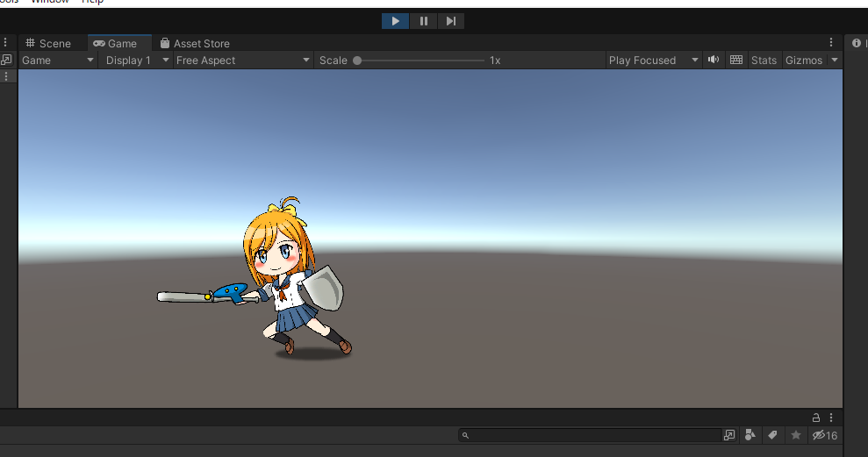Image resolution: width=868 pixels, height=457 pixels.
Task: Click the Search by Label tag icon
Action: tap(773, 435)
